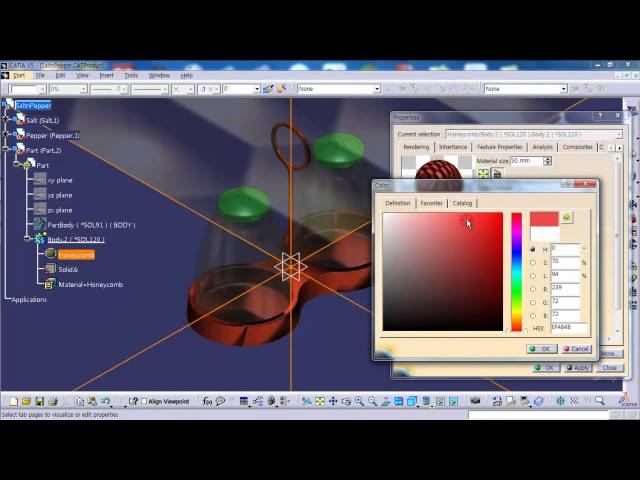The width and height of the screenshot is (640, 480).
Task: Click the Create Multi-View icon
Action: tap(399, 402)
